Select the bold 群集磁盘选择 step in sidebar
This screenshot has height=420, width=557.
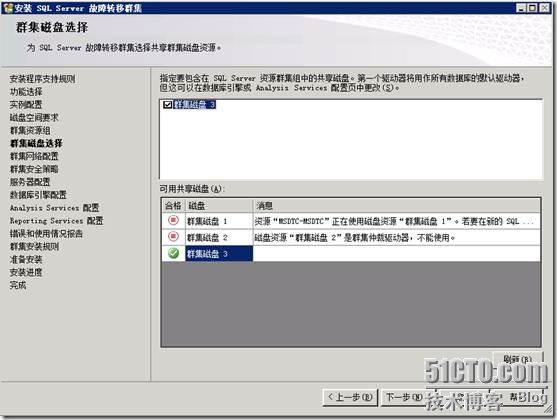tap(36, 143)
